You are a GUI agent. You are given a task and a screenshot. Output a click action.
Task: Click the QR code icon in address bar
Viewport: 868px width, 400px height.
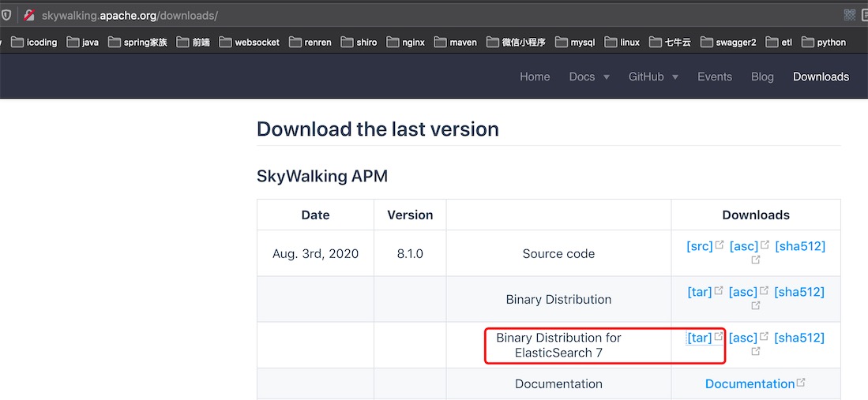(849, 15)
